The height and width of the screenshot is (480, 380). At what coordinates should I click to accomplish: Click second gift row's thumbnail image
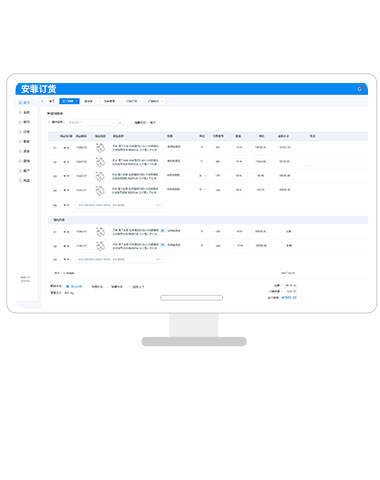pos(100,246)
